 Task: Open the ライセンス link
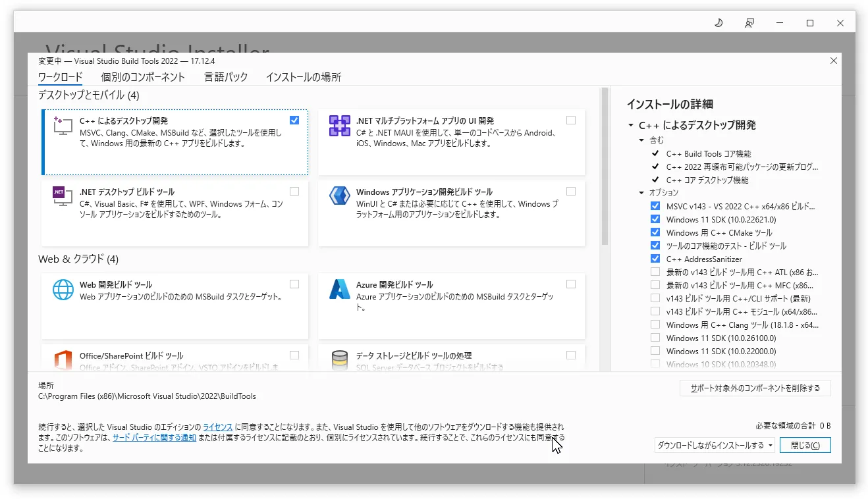pos(217,427)
